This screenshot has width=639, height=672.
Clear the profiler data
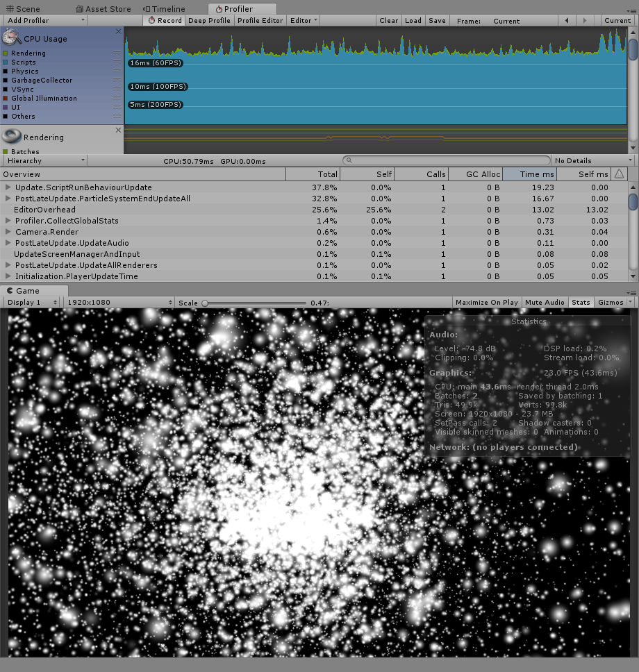[388, 21]
